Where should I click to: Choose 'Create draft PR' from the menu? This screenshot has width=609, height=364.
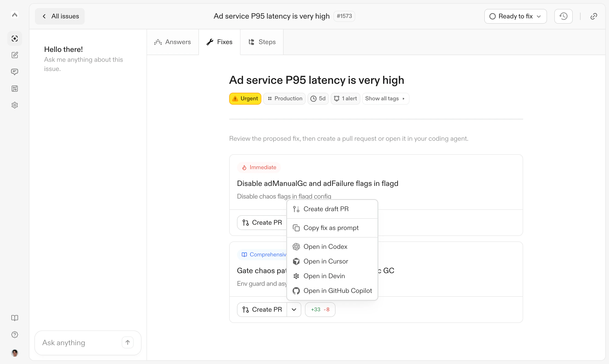326,209
